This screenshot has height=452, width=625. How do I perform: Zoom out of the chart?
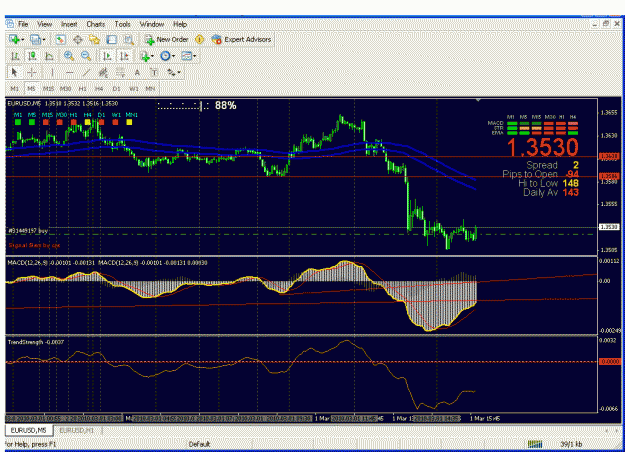pos(86,56)
